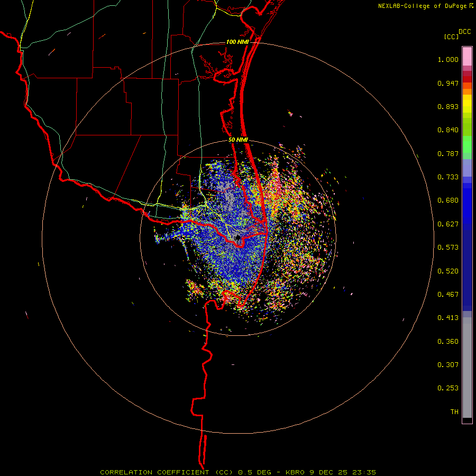
Task: Click the DCC label above color bar
Action: pos(465,32)
